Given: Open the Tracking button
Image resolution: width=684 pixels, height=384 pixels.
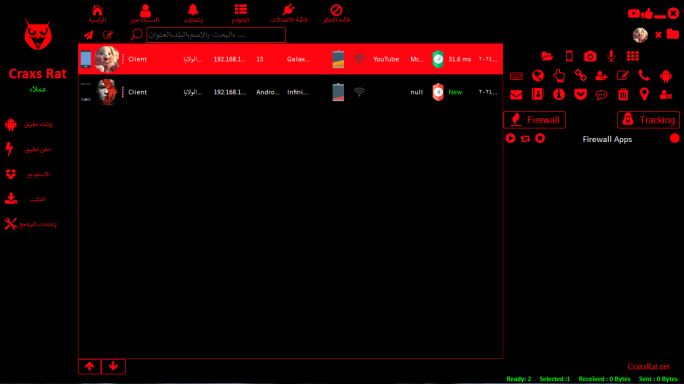Looking at the screenshot, I should point(648,120).
